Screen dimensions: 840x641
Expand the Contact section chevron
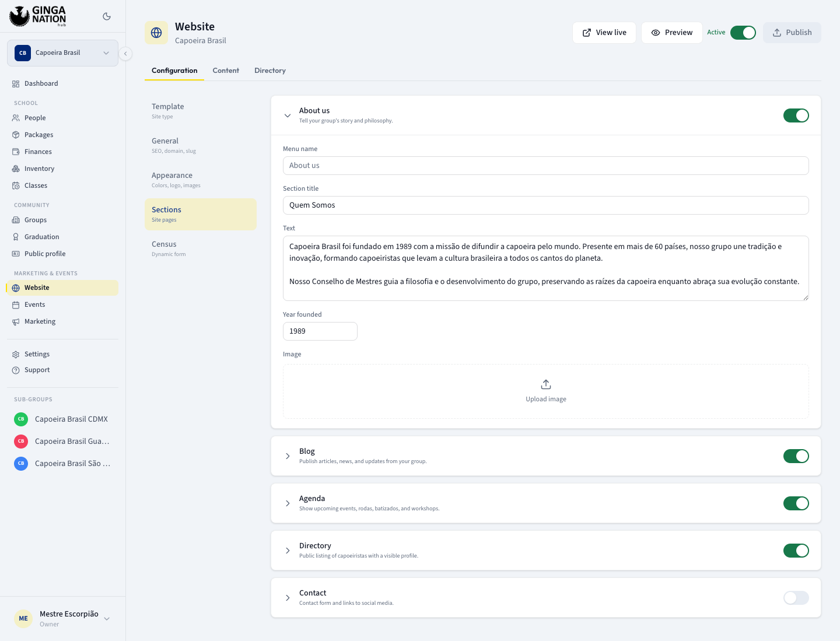288,598
